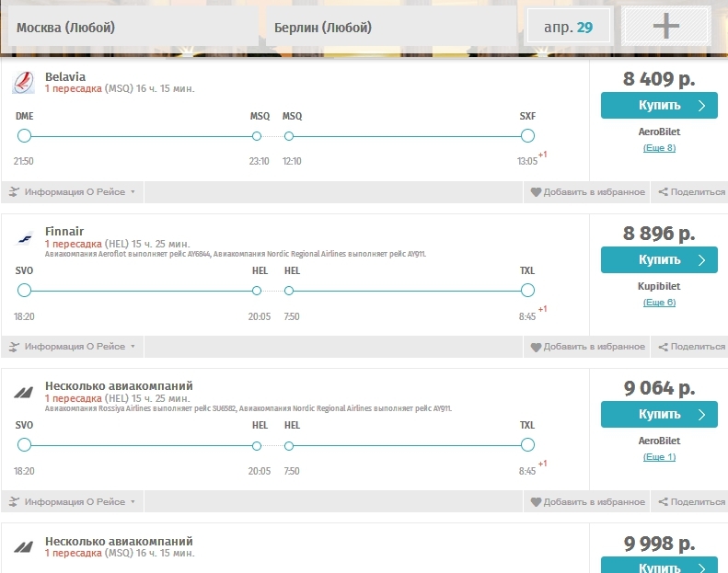Click the heart icon in the 9 064 р. row

[536, 501]
